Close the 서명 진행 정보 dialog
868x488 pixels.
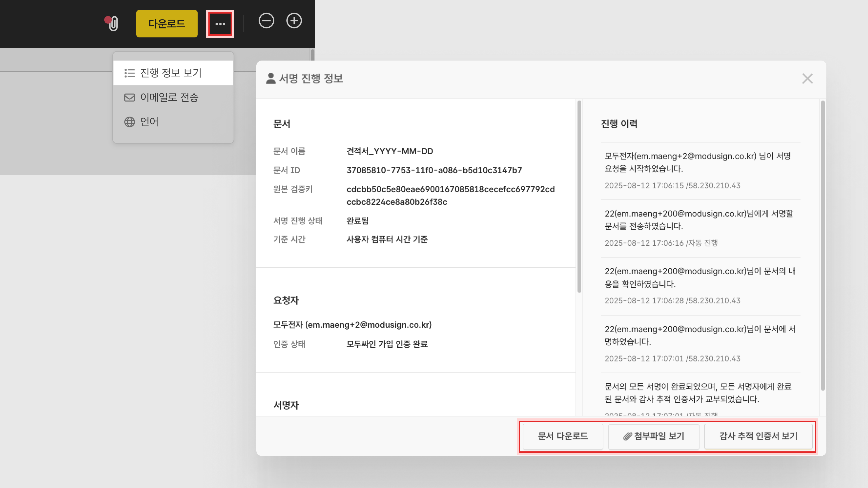pos(807,79)
